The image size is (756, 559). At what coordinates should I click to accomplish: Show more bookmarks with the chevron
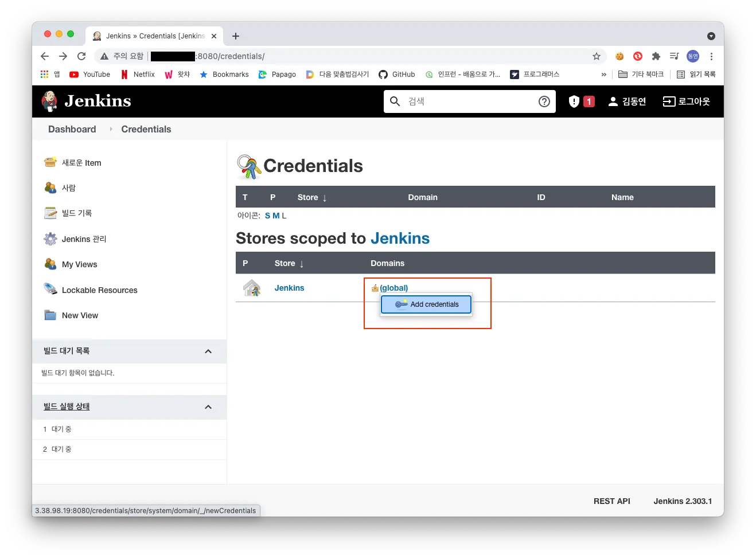(603, 75)
